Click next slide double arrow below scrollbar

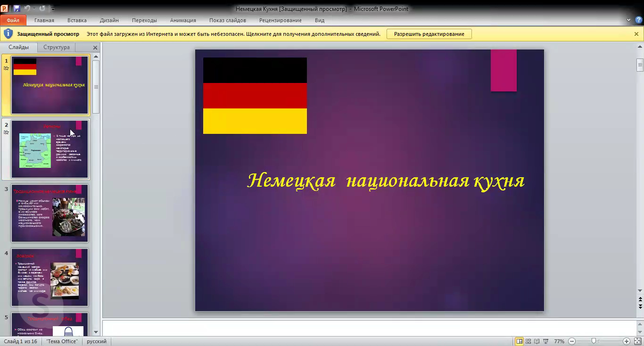pos(640,306)
